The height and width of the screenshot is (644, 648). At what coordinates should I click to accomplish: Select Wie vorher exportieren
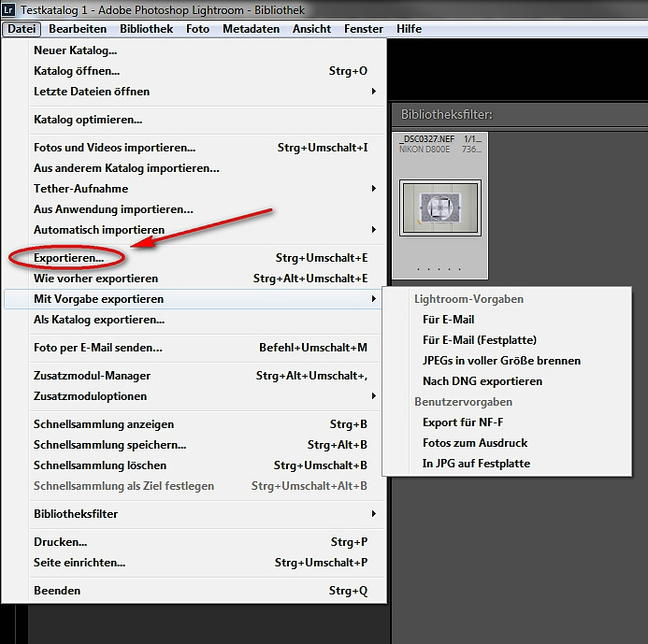tap(194, 279)
